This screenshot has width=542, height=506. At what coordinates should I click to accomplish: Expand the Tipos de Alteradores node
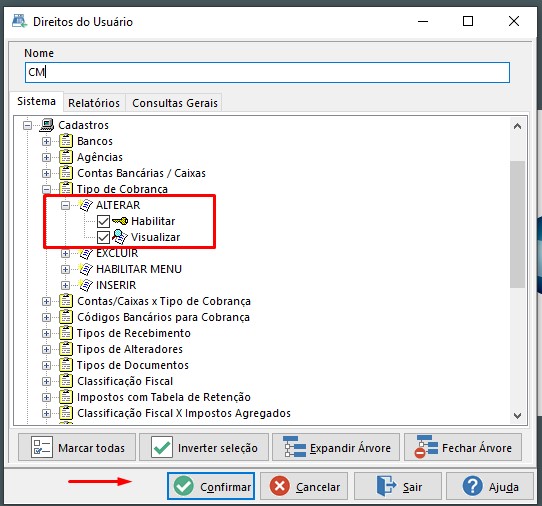pos(46,349)
